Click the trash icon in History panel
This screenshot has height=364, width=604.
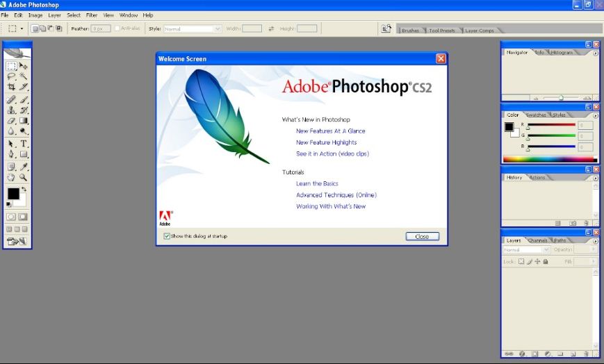point(586,223)
